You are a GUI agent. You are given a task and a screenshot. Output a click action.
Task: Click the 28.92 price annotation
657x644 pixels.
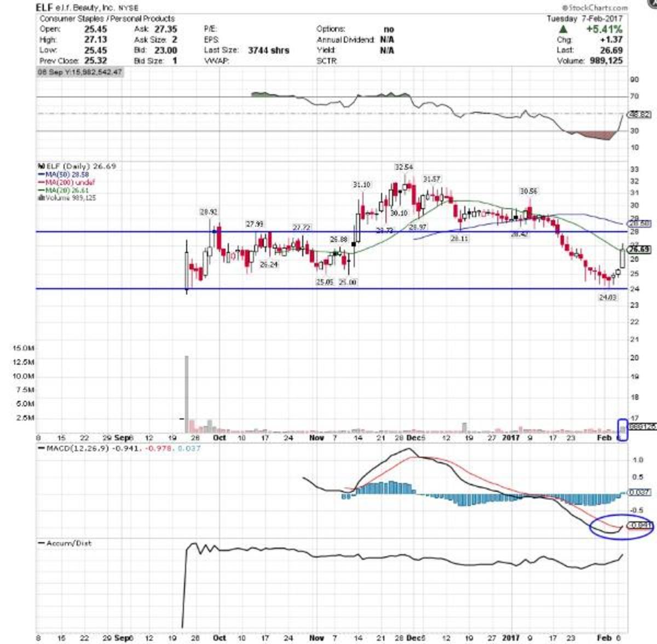point(208,211)
